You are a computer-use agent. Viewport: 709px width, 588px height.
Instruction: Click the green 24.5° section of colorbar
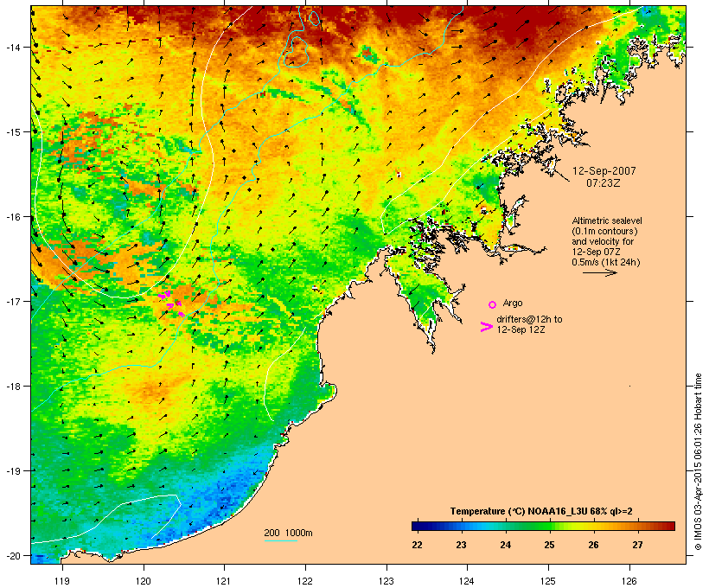pyautogui.click(x=527, y=526)
